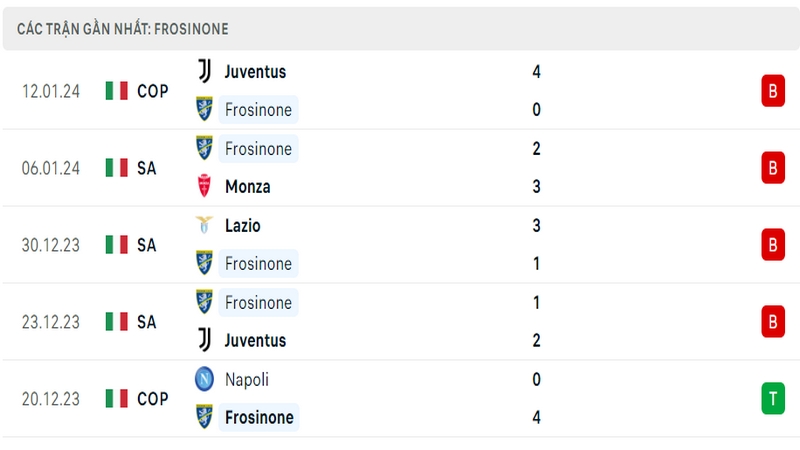Screen dimensions: 800x450
Task: Click the COP competition label for 12.01.24
Action: (x=153, y=91)
